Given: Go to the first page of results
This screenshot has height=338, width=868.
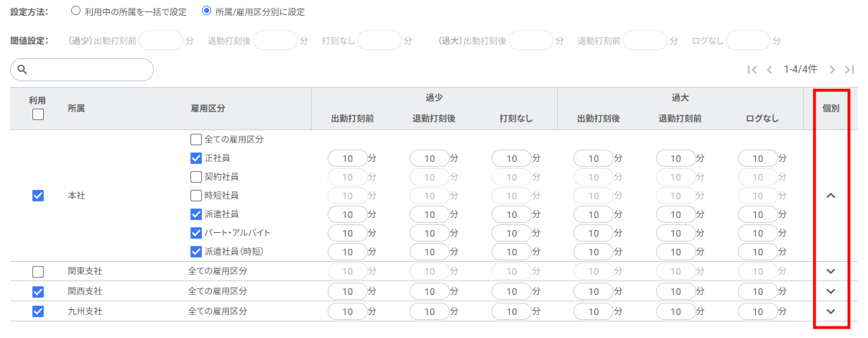Looking at the screenshot, I should click(x=752, y=70).
